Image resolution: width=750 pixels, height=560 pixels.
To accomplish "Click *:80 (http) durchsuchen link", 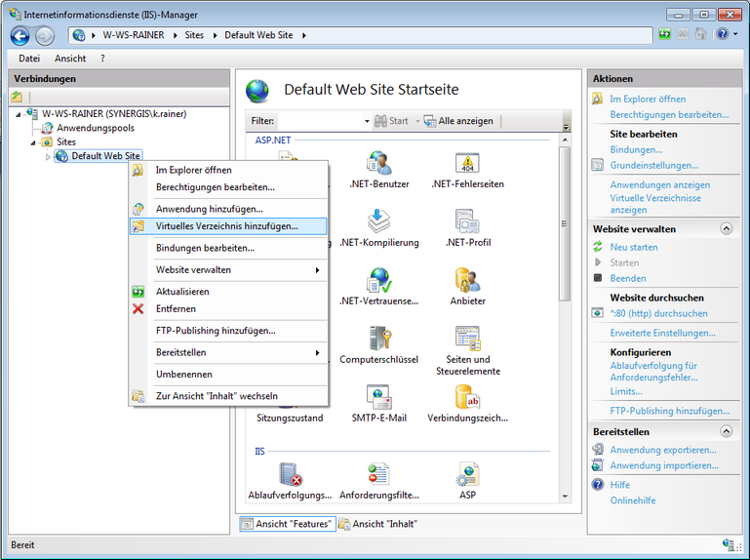I will click(658, 313).
